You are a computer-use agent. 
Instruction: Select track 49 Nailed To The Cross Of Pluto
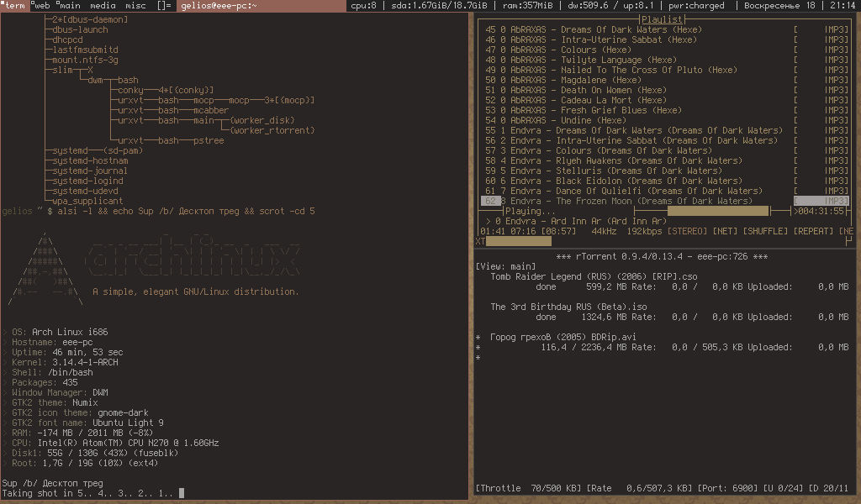click(x=667, y=70)
